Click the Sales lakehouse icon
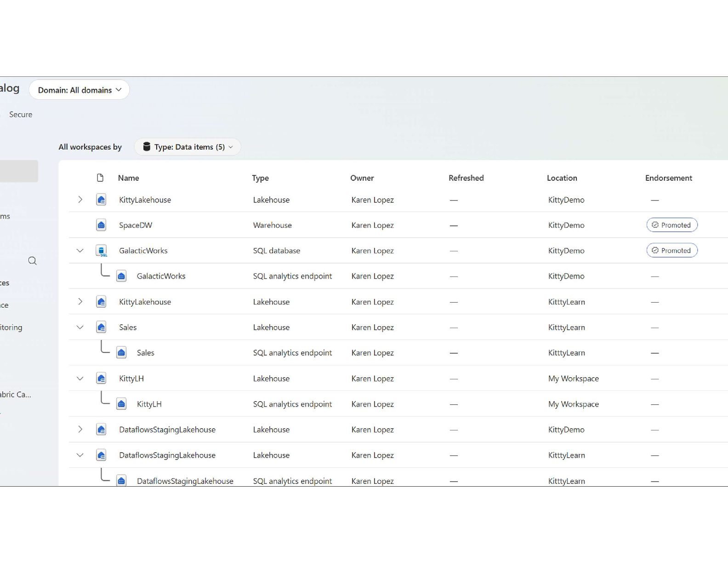The image size is (728, 563). click(x=101, y=327)
